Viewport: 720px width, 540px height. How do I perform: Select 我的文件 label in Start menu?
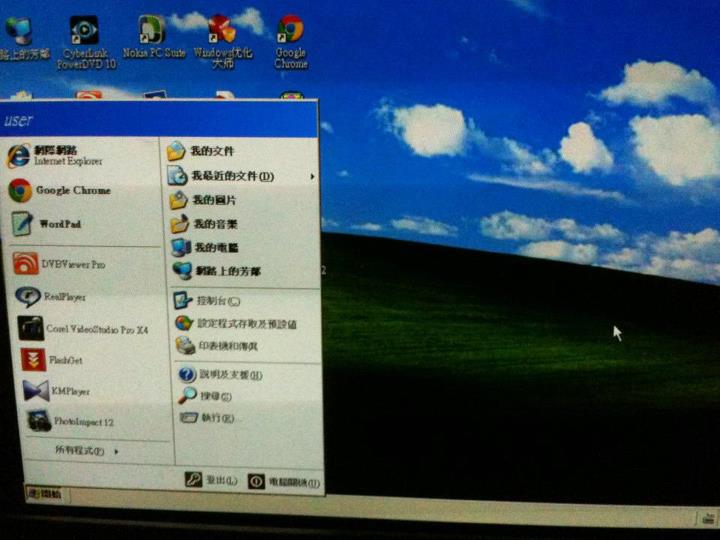(213, 151)
